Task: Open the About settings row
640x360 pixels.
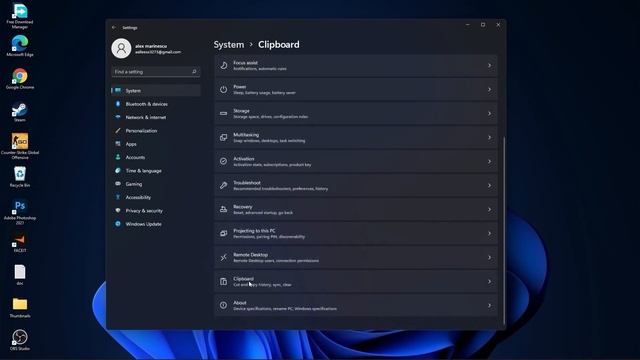Action: pyautogui.click(x=356, y=305)
